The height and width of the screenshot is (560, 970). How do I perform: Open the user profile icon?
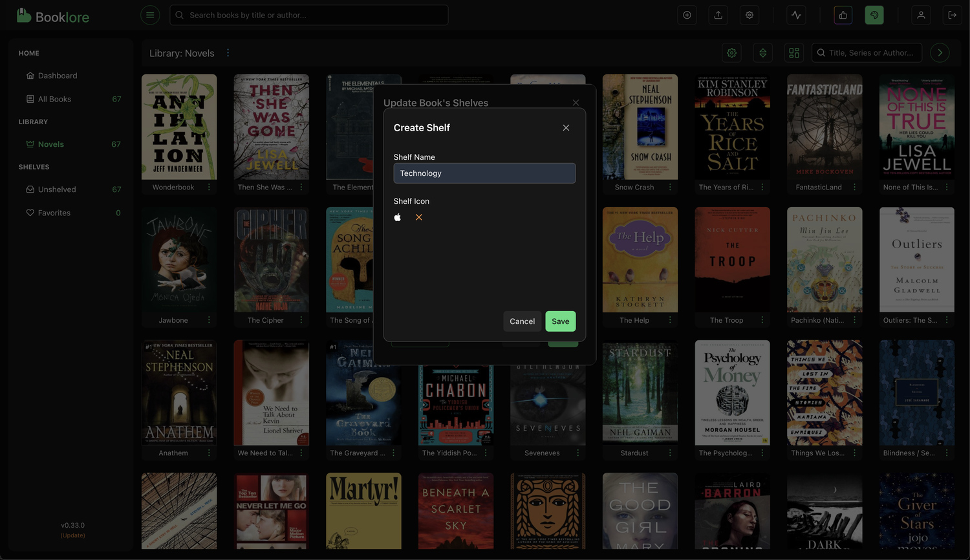click(x=921, y=15)
